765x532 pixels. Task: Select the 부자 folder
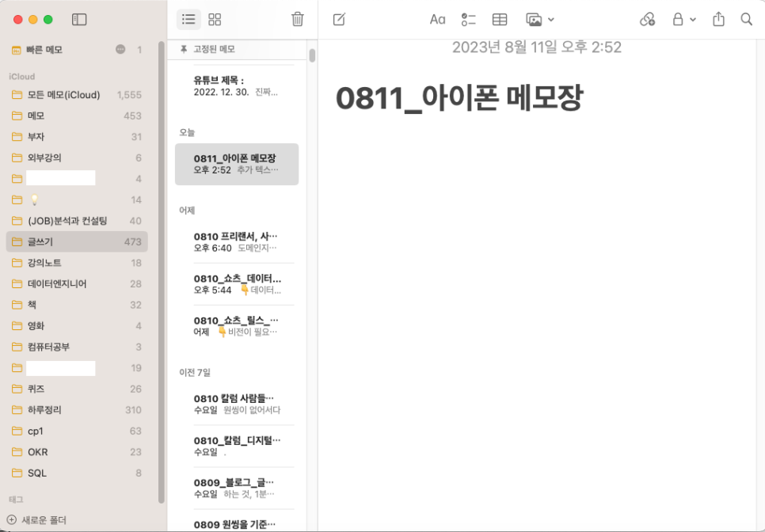pos(77,136)
